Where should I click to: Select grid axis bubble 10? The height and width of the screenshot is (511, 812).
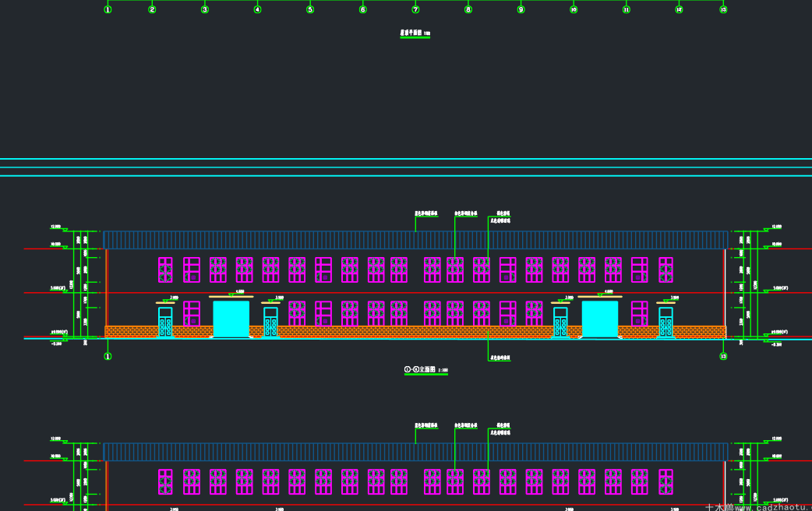[x=574, y=9]
